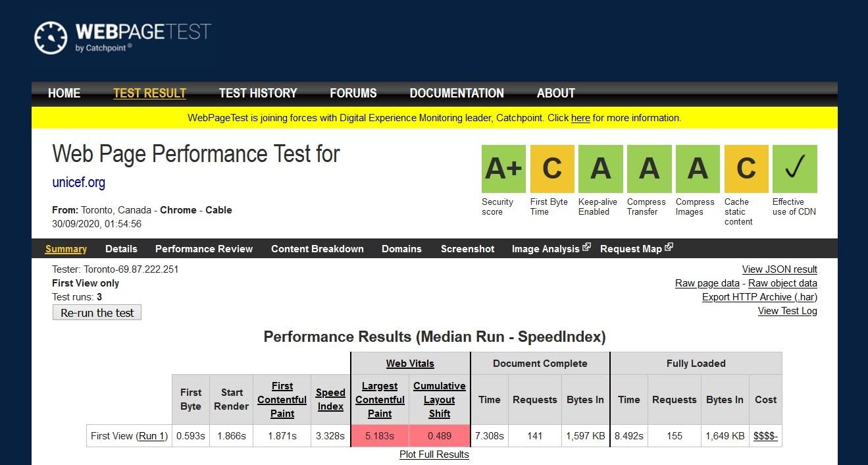Image resolution: width=868 pixels, height=465 pixels.
Task: Click the Compress Transfer A grade
Action: tap(650, 169)
